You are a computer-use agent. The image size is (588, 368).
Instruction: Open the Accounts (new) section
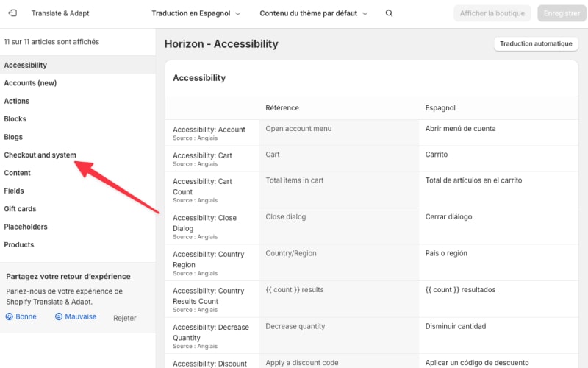[30, 83]
